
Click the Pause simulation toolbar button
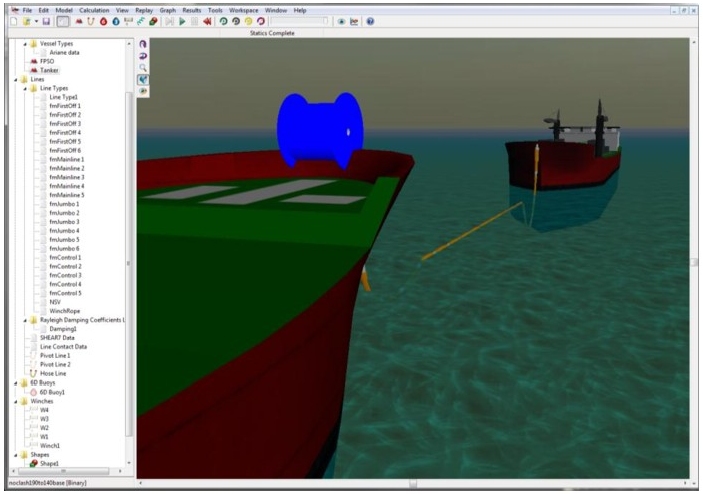tap(195, 22)
